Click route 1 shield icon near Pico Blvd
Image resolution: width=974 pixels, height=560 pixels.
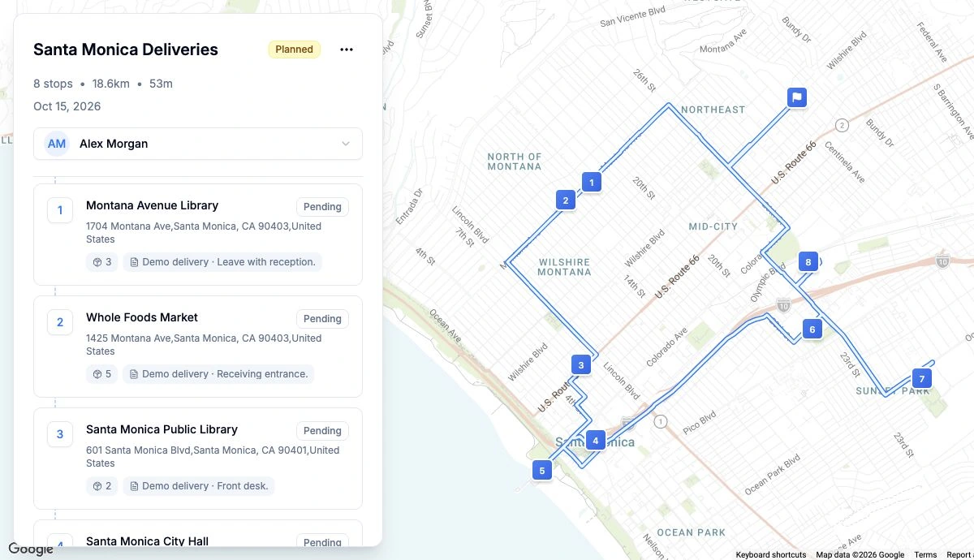point(661,421)
